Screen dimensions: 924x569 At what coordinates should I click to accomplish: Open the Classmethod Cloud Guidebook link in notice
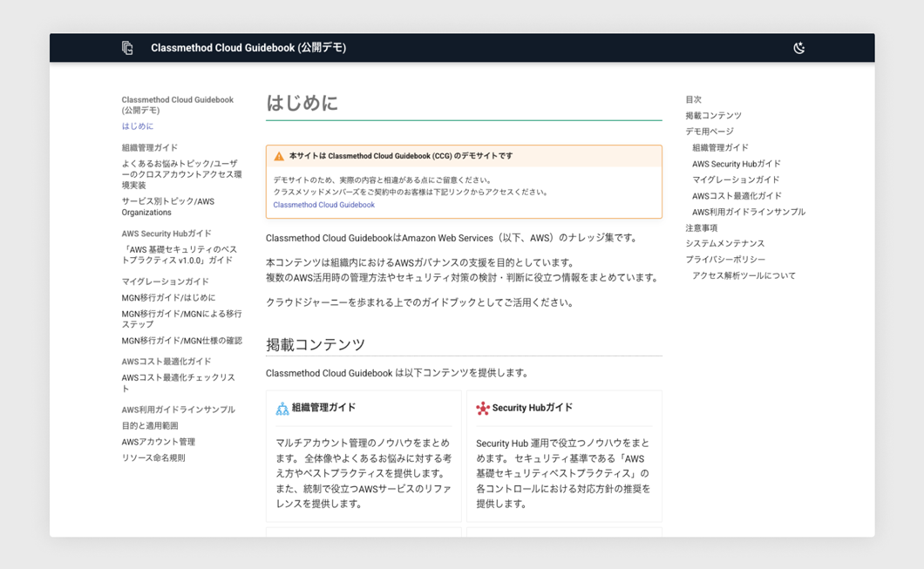(x=323, y=206)
